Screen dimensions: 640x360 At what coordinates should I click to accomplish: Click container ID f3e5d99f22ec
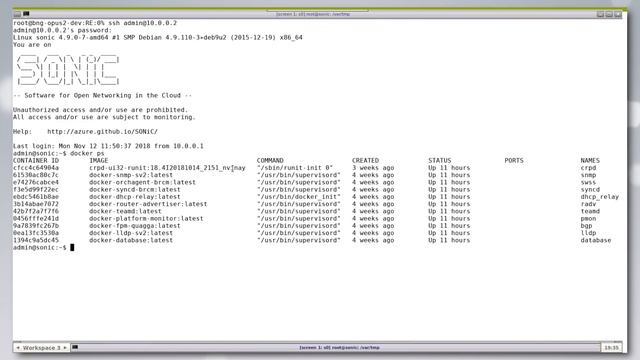36,189
